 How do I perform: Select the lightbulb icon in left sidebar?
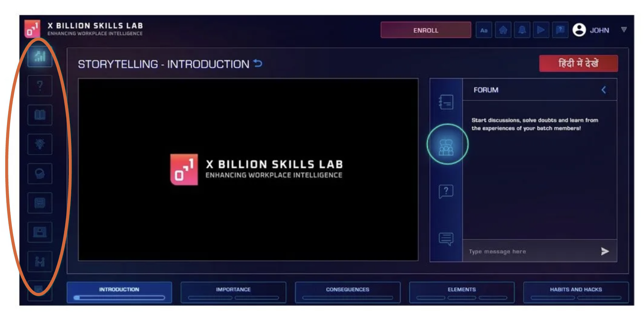40,144
